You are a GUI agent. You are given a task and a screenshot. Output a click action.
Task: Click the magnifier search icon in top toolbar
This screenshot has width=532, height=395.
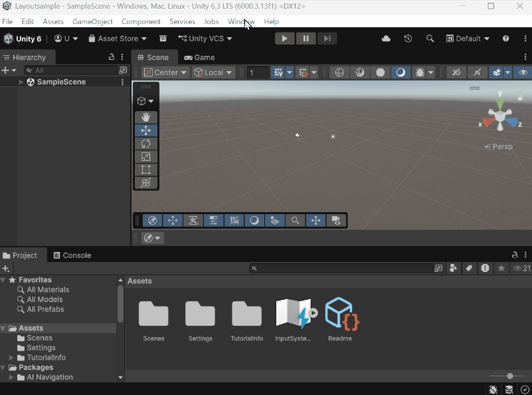click(430, 39)
